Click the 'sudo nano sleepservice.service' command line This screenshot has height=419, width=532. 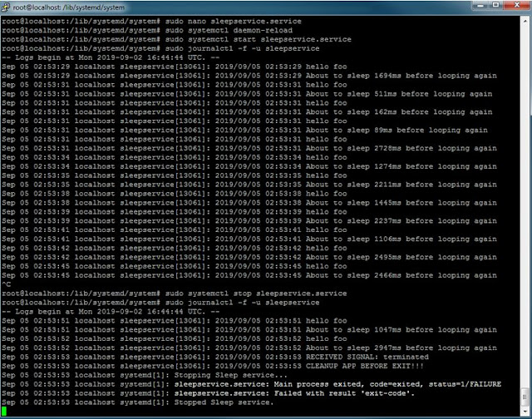(x=151, y=21)
